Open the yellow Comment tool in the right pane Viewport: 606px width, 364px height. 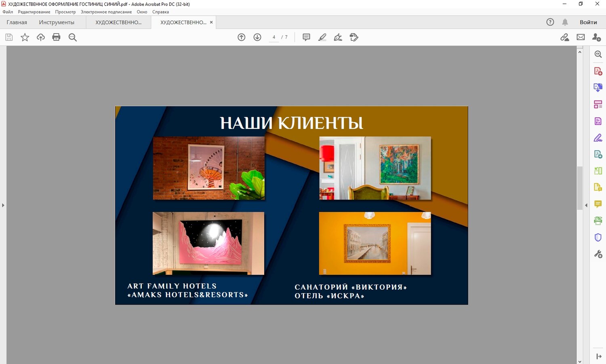tap(598, 204)
